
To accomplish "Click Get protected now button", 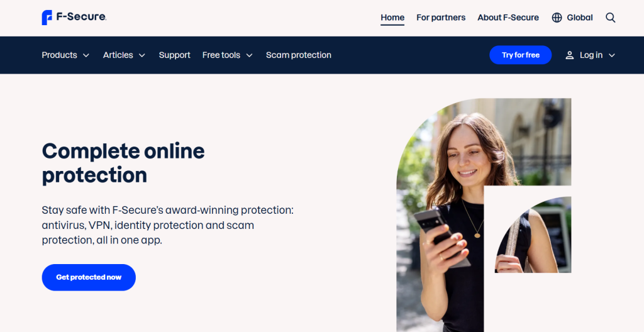I will (89, 277).
